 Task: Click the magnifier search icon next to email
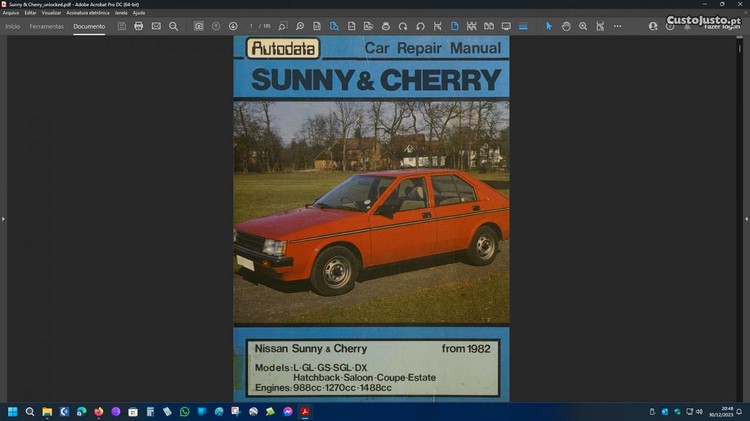coord(174,26)
